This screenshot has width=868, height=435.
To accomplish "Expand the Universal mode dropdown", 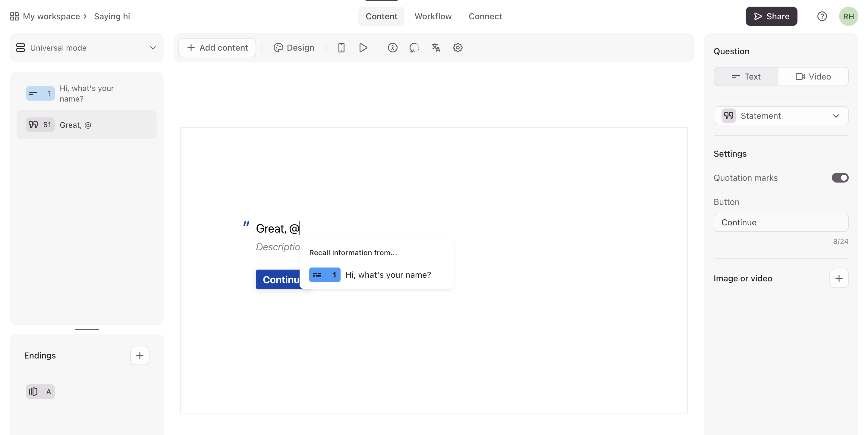I will (86, 48).
